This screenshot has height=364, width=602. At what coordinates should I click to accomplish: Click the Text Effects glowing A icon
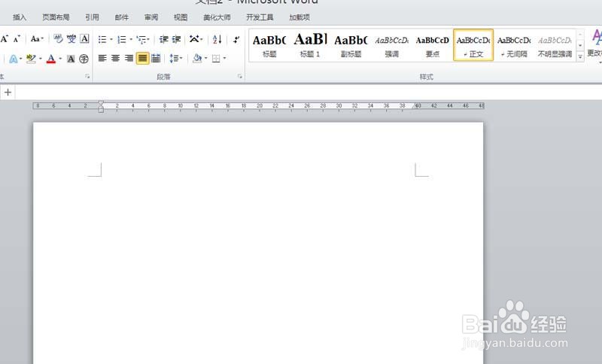coord(14,59)
